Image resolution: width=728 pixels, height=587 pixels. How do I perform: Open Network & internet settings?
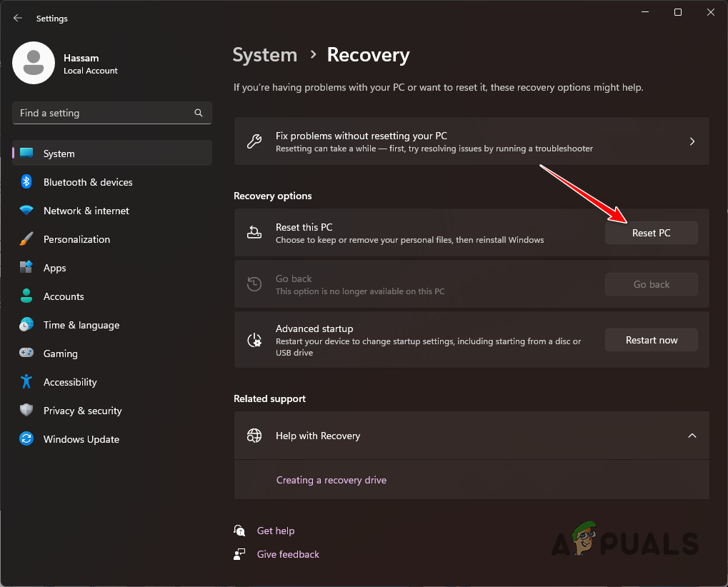[86, 211]
